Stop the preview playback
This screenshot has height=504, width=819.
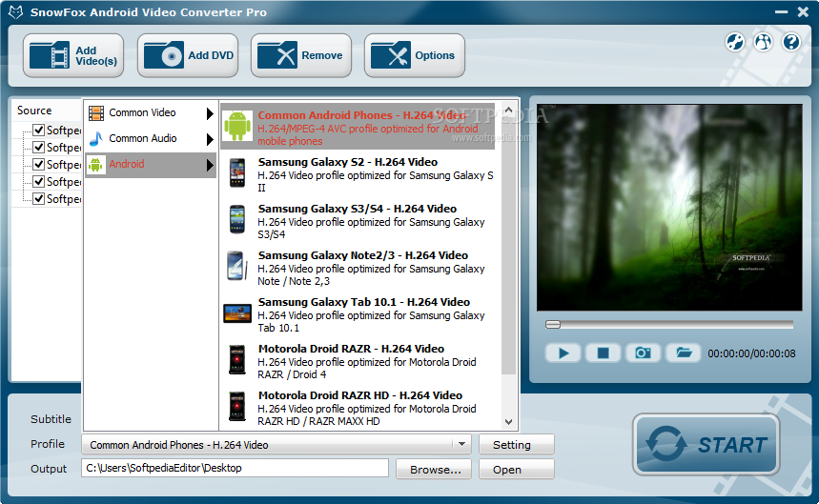(x=603, y=353)
